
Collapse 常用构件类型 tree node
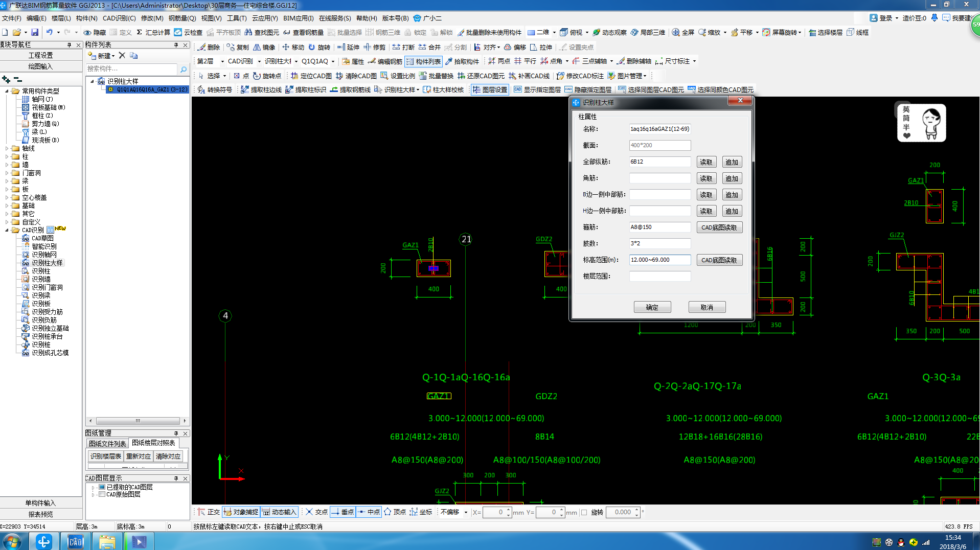click(x=7, y=91)
